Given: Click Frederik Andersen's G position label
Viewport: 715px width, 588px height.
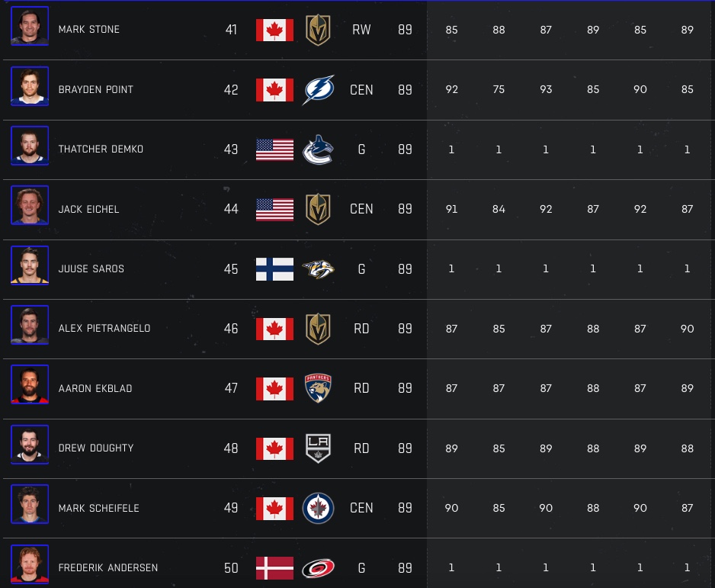Looking at the screenshot, I should (361, 567).
